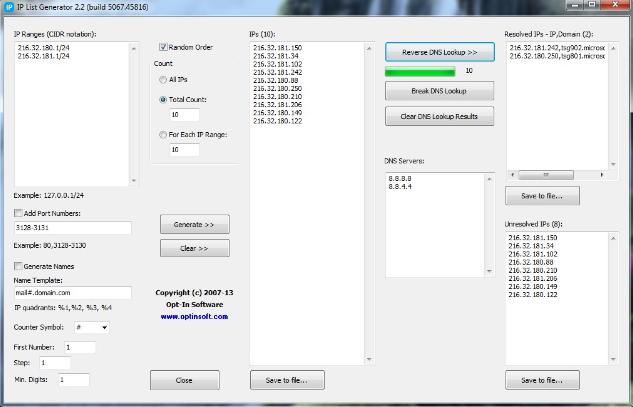The height and width of the screenshot is (407, 633).
Task: Click DNS server 8.8.8.8
Action: pos(400,178)
